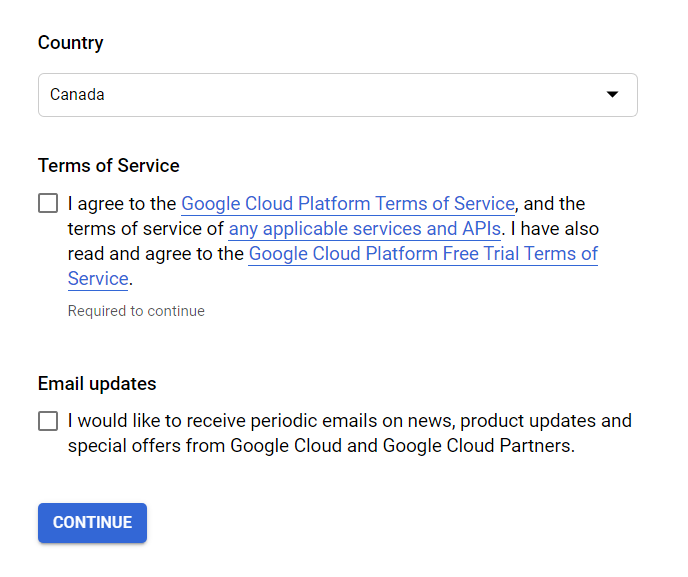The image size is (688, 577).
Task: Click the 'Email updates' section heading
Action: (x=97, y=384)
